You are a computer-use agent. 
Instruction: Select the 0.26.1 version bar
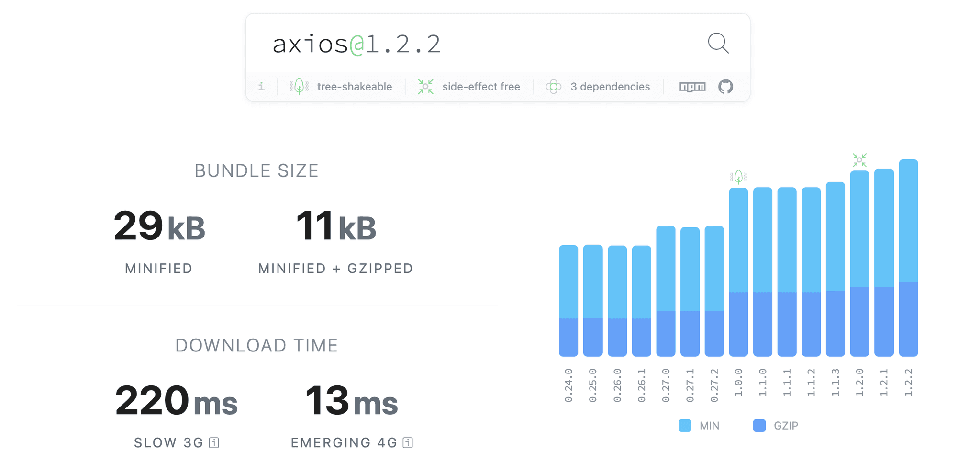tap(641, 301)
